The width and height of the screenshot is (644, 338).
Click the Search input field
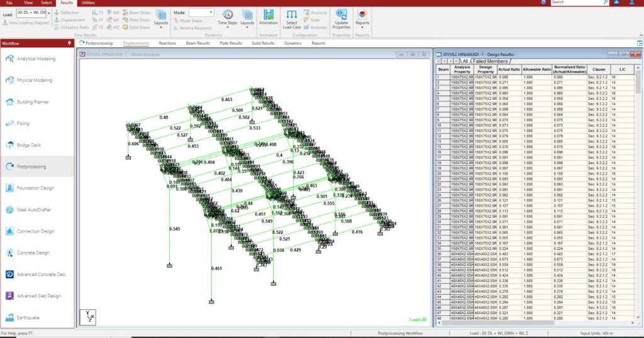[x=579, y=3]
